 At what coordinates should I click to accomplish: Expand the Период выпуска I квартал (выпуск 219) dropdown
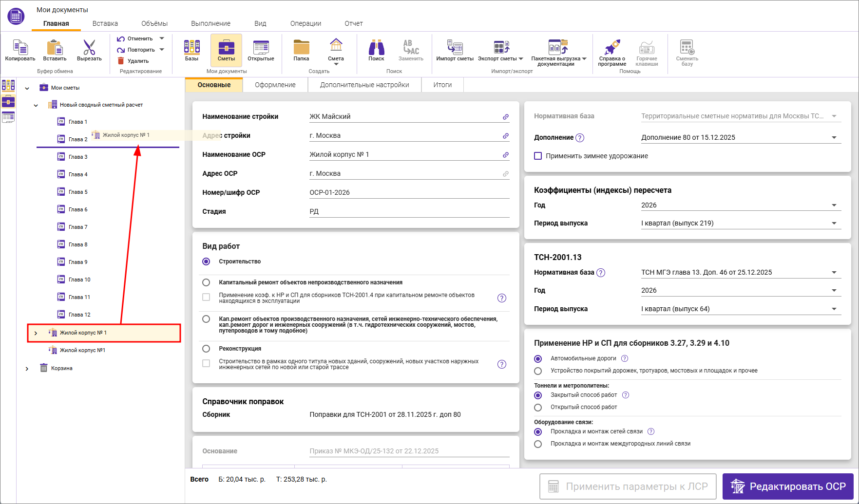pyautogui.click(x=834, y=224)
